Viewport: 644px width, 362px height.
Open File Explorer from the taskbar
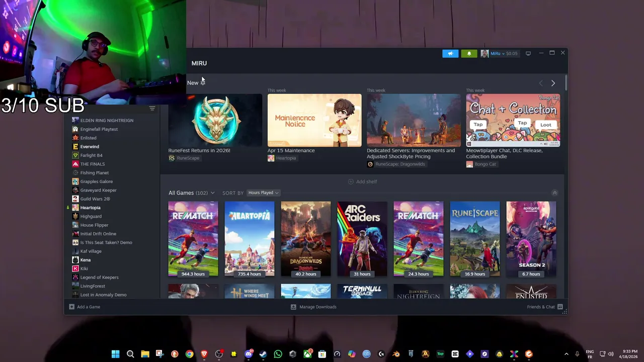pos(145,354)
